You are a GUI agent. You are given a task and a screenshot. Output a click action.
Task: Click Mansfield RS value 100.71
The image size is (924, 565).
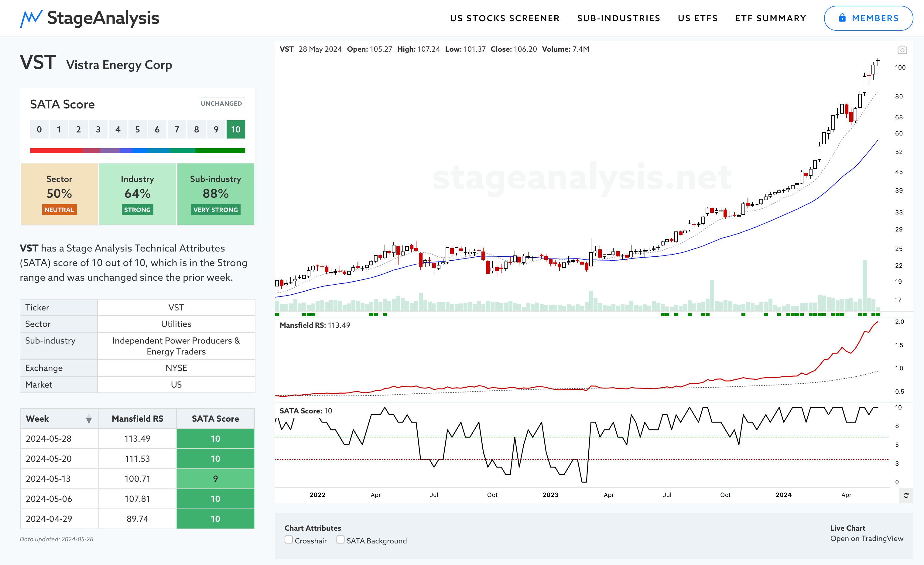[x=138, y=479]
